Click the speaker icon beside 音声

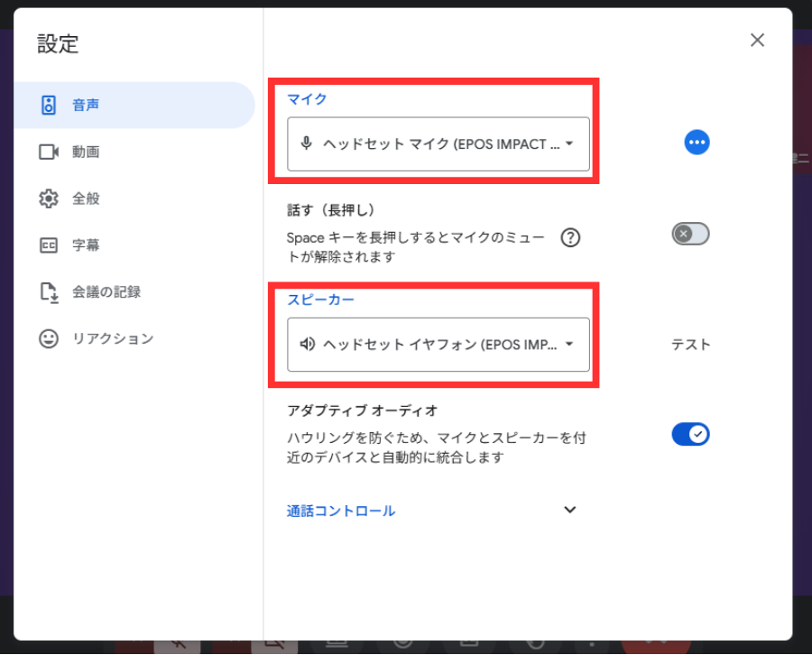[49, 106]
